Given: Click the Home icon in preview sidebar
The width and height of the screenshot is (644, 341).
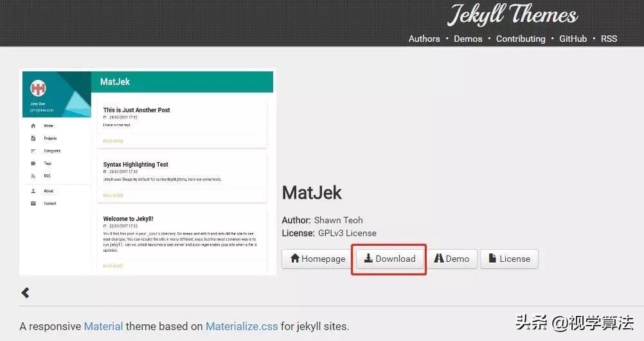Looking at the screenshot, I should (33, 126).
